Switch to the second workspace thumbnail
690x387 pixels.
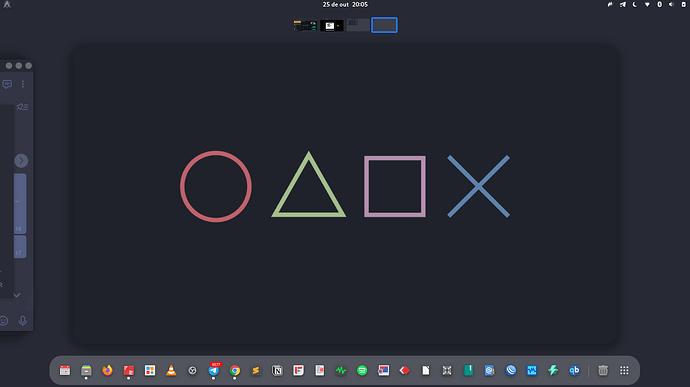pyautogui.click(x=332, y=25)
